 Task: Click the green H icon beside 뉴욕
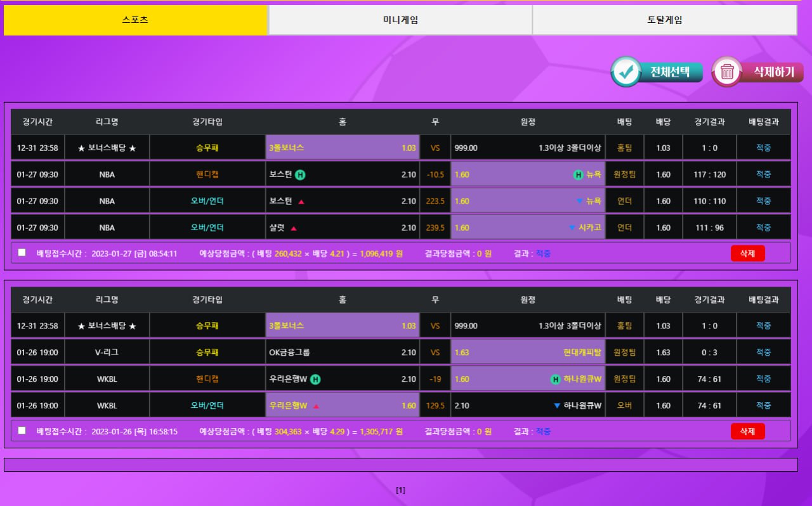tap(579, 175)
